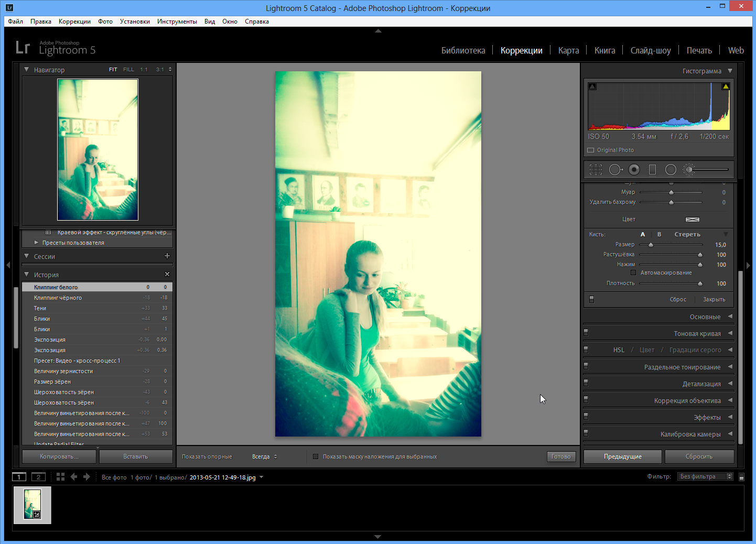
Task: Go back with the filmstrip left arrow
Action: pyautogui.click(x=74, y=477)
